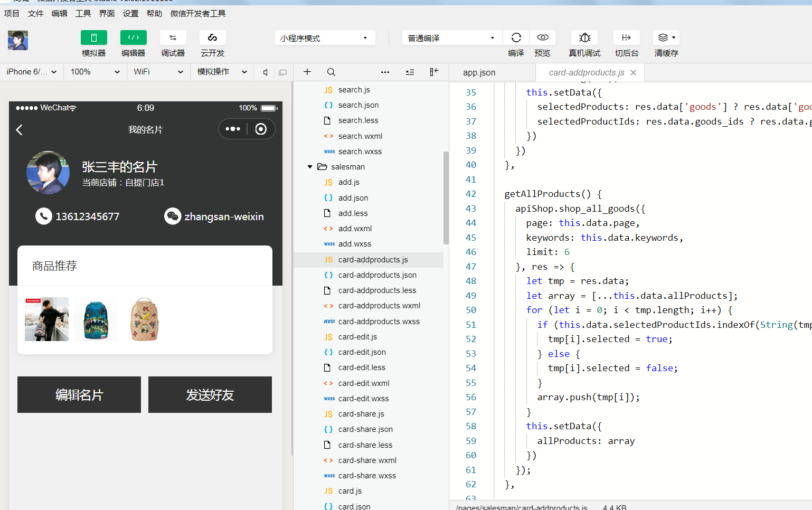Open card-share.wxml in file tree
Screen dimensions: 812x510
pyautogui.click(x=367, y=460)
